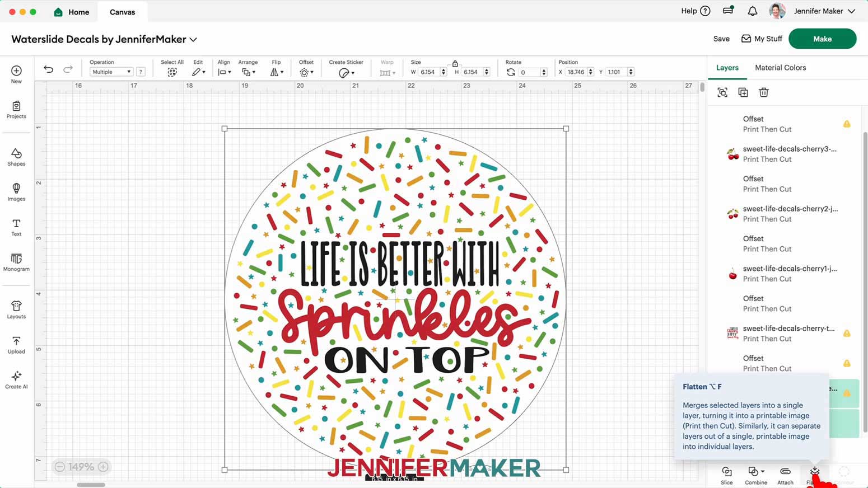Open the Projects sidebar item
Viewport: 868px width, 488px height.
(x=16, y=110)
